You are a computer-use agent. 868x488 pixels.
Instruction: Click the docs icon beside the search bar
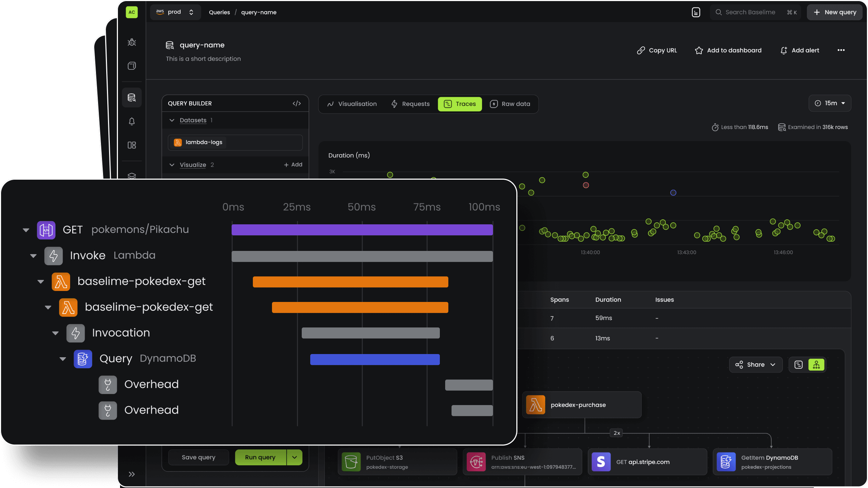696,12
